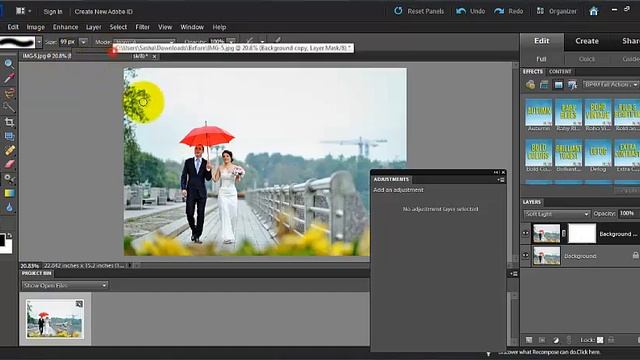The width and height of the screenshot is (640, 360).
Task: Select the Eraser tool
Action: tap(9, 164)
